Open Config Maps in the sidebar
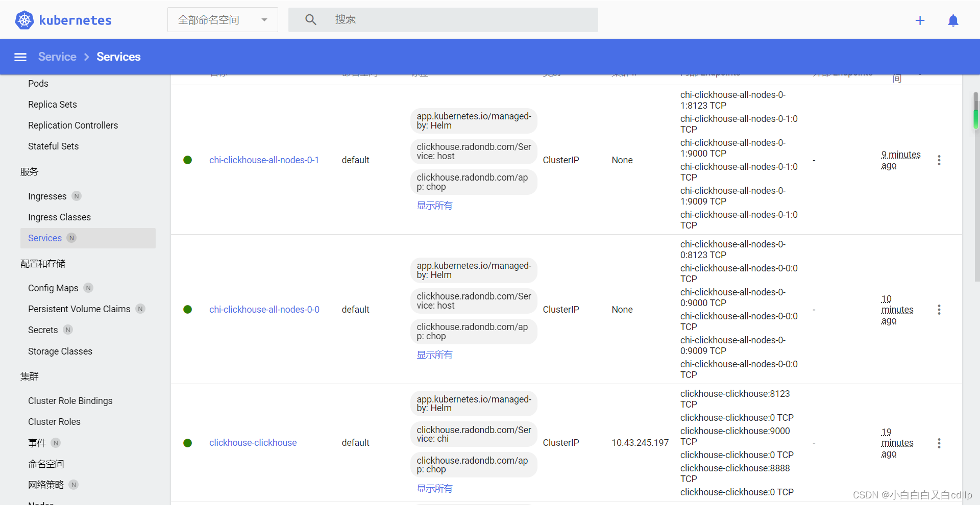This screenshot has width=980, height=505. (53, 288)
